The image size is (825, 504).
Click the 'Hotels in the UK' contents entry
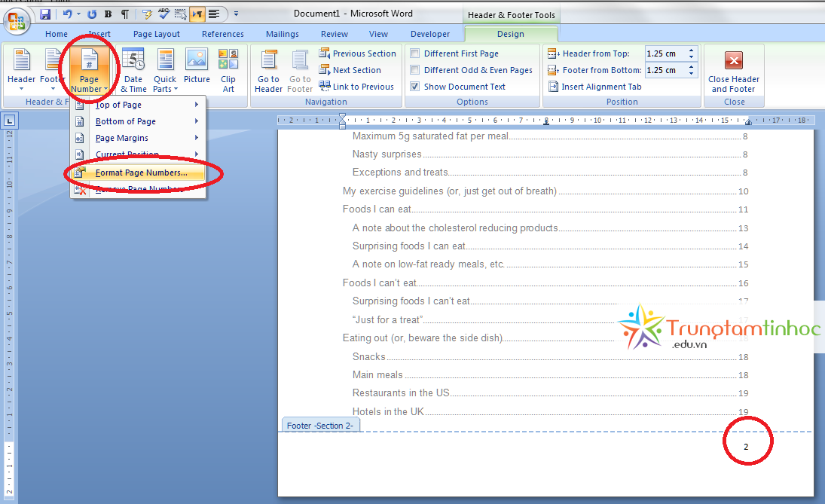click(x=550, y=411)
